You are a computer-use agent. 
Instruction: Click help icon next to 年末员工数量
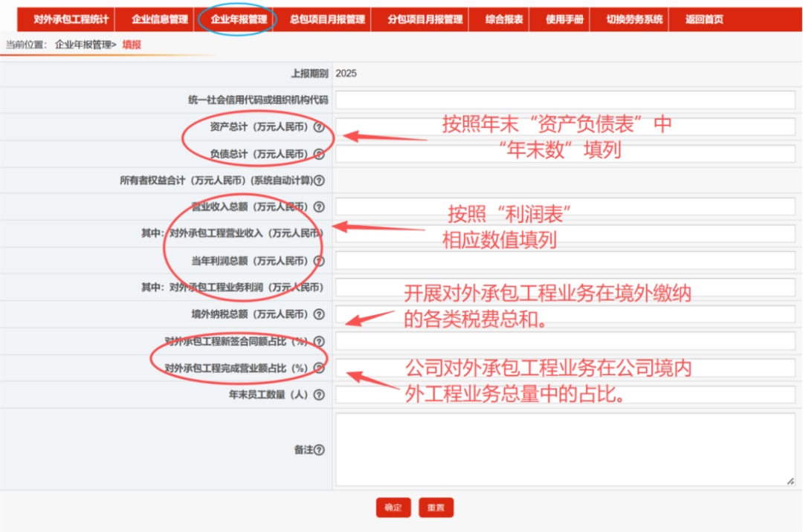(319, 395)
